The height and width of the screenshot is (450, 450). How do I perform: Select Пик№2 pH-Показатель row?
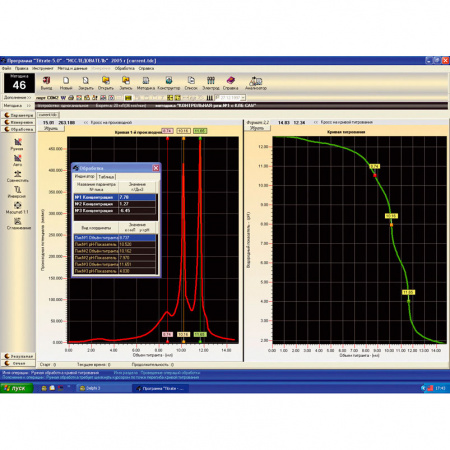click(115, 258)
